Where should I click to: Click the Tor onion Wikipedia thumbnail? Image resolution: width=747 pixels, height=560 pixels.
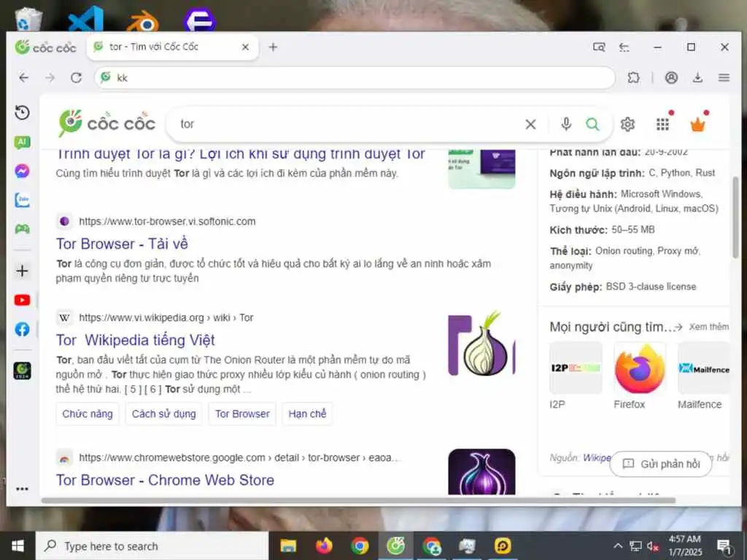tap(481, 344)
